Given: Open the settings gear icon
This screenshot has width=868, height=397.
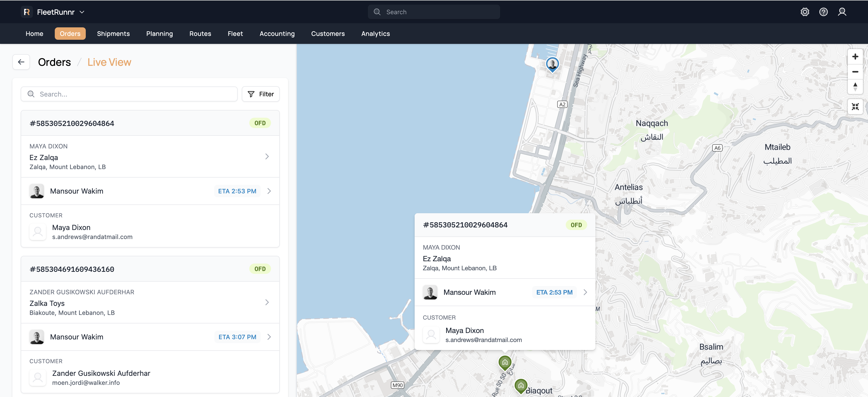Looking at the screenshot, I should click(805, 12).
